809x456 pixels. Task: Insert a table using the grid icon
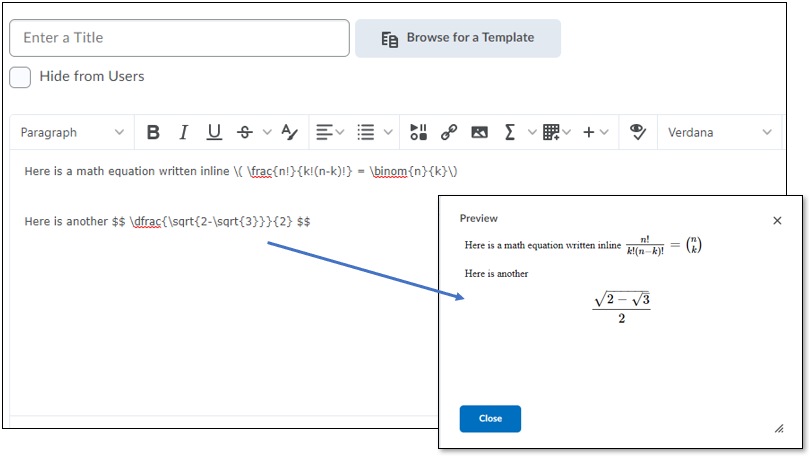point(551,132)
